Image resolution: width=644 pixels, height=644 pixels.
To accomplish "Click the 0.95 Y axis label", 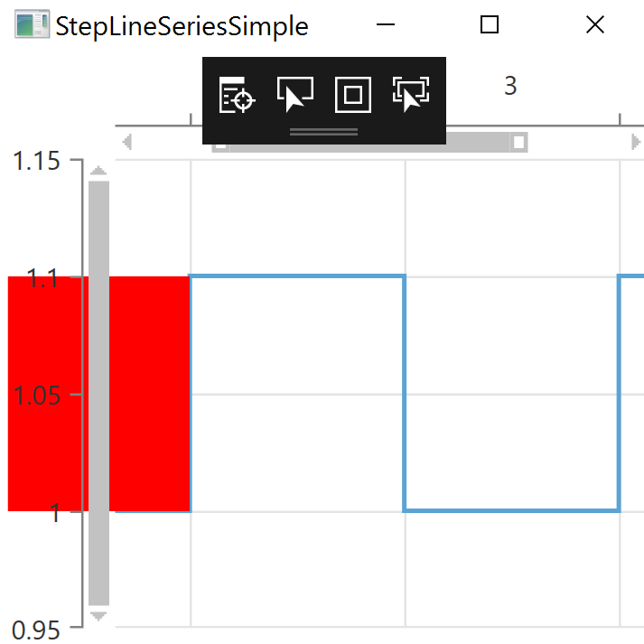I will coord(35,630).
